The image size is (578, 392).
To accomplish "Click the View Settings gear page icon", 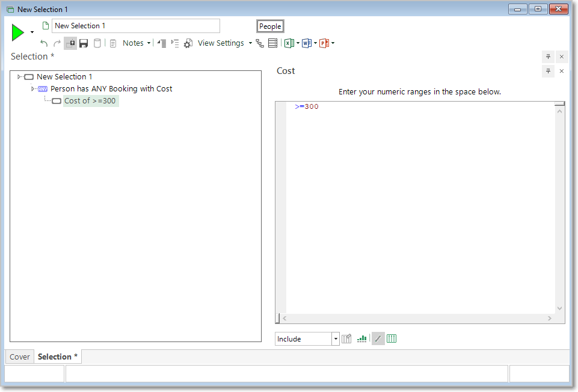I will click(188, 43).
